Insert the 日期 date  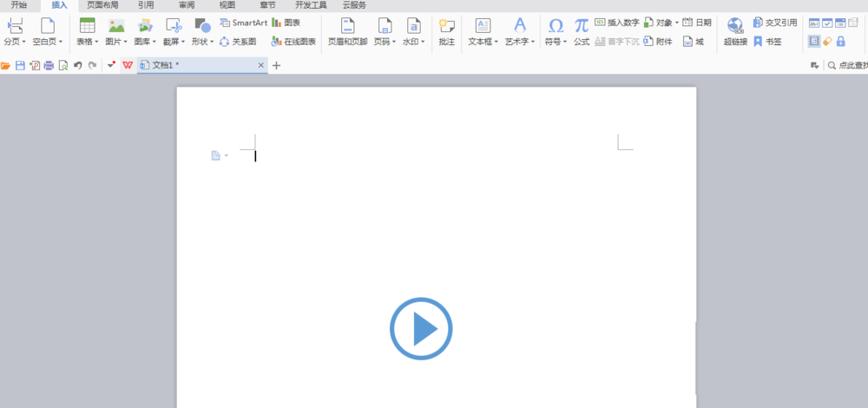click(x=696, y=23)
